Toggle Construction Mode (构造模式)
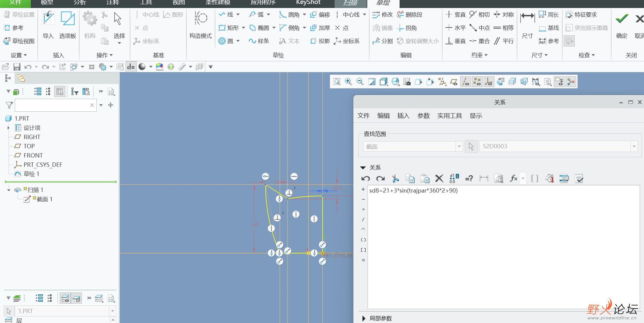Image resolution: width=644 pixels, height=323 pixels. (201, 25)
